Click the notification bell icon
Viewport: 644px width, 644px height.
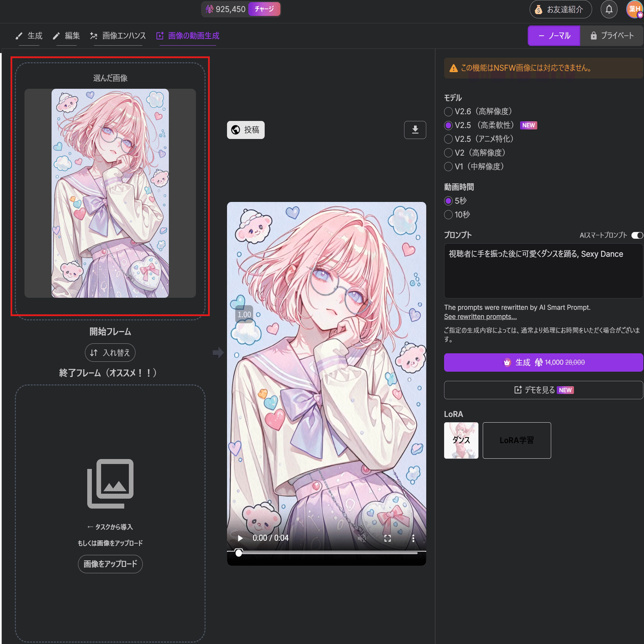609,9
